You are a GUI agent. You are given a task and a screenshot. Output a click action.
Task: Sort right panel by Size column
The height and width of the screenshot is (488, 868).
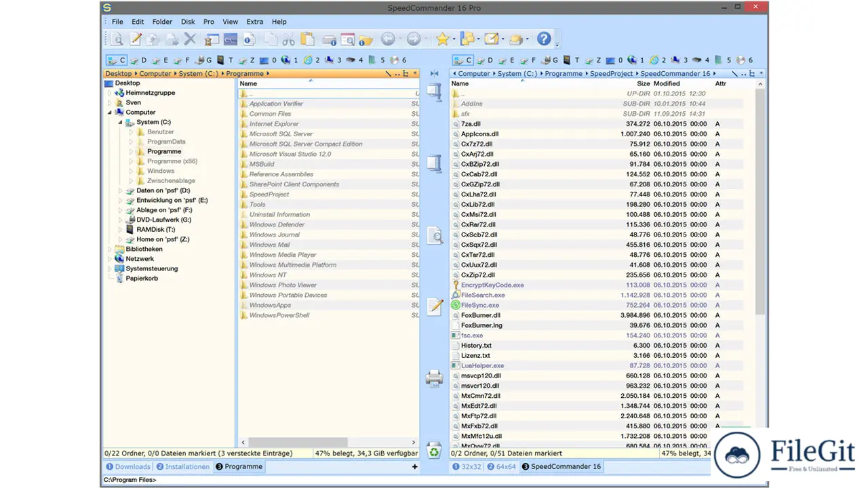[644, 83]
